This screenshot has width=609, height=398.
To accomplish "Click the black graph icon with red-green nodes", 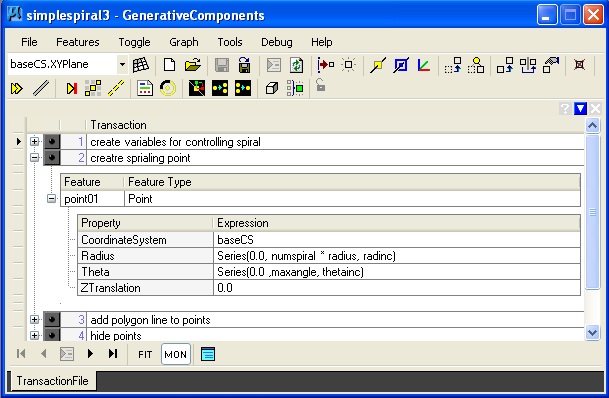I will (197, 88).
